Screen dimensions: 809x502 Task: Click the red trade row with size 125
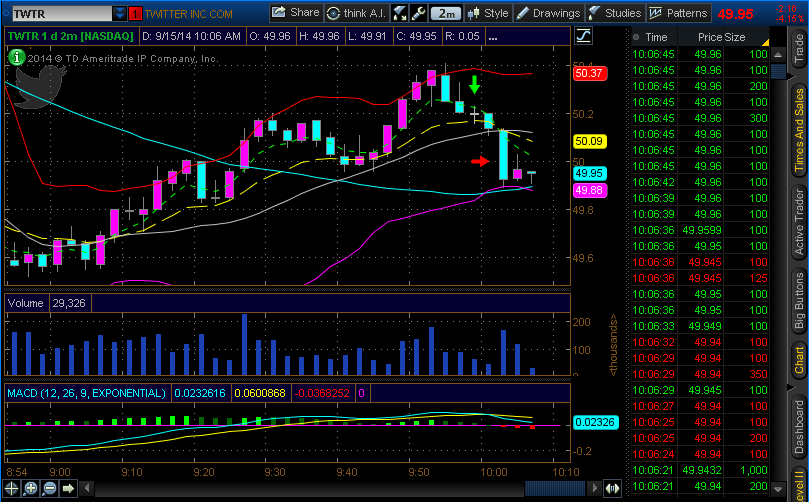[700, 278]
